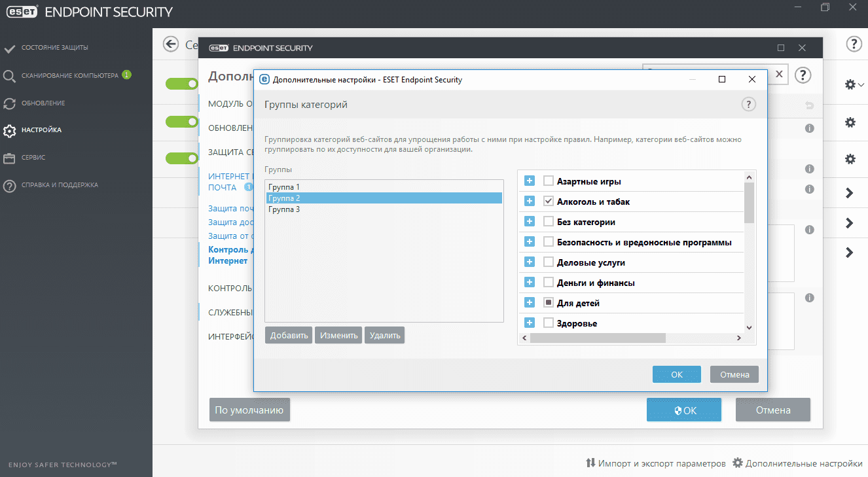Click the undo arrow in the settings window
The width and height of the screenshot is (868, 477).
(810, 105)
